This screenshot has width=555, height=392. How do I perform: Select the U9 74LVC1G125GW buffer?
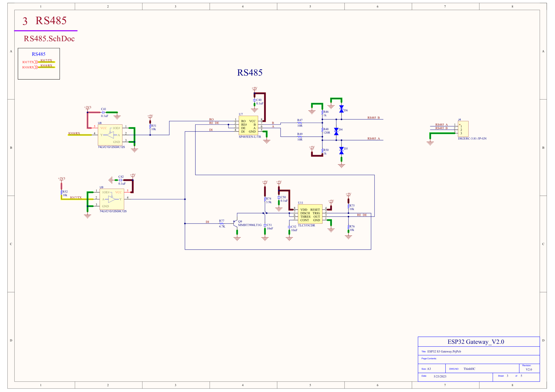click(112, 199)
